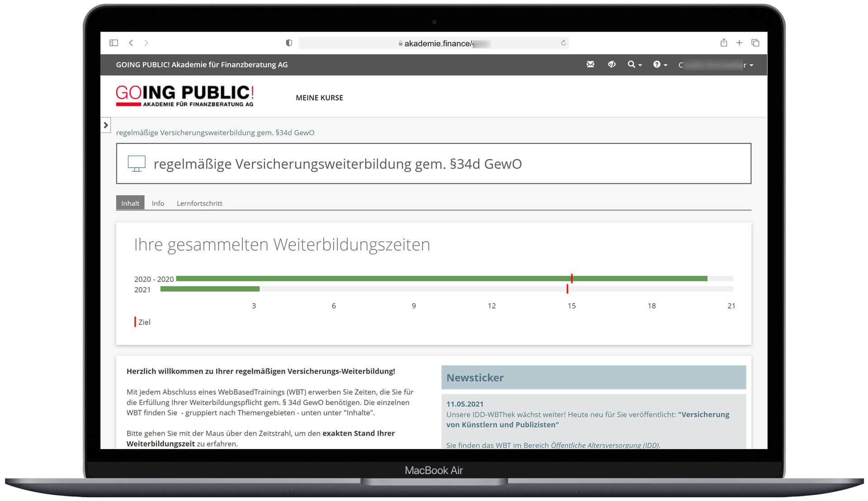Switch to the Lernfortschritt tab
This screenshot has width=868, height=501.
[199, 203]
